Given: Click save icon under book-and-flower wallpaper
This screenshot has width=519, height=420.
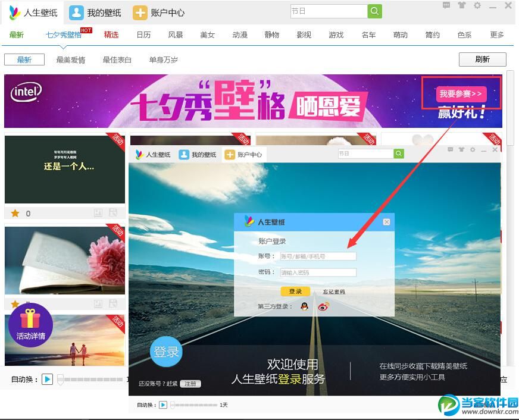Looking at the screenshot, I should (113, 303).
